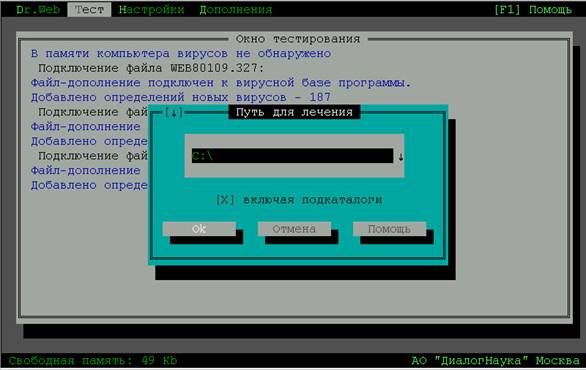This screenshot has height=370, width=586.
Task: Open the Настройки menu
Action: pyautogui.click(x=151, y=9)
